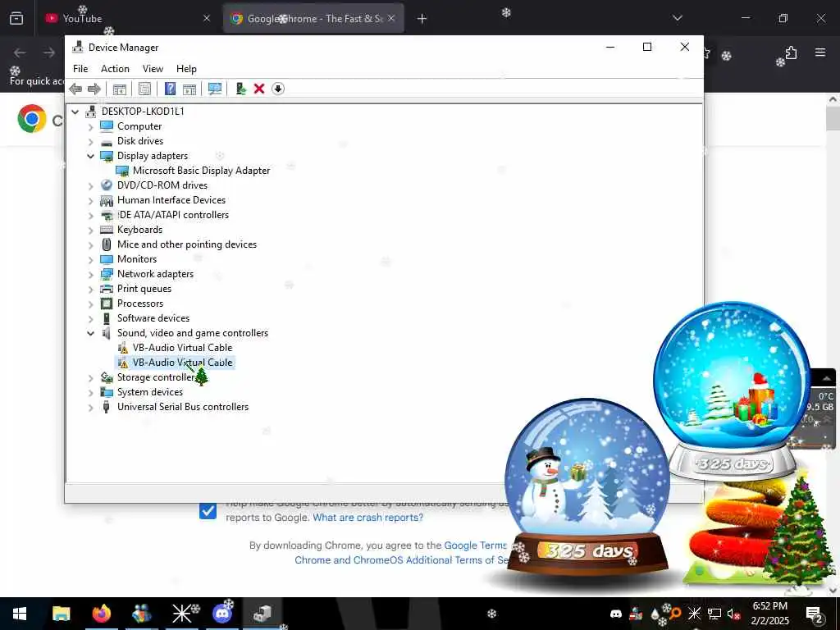Viewport: 840px width, 630px height.
Task: Open Firefox from the taskbar
Action: (x=101, y=614)
